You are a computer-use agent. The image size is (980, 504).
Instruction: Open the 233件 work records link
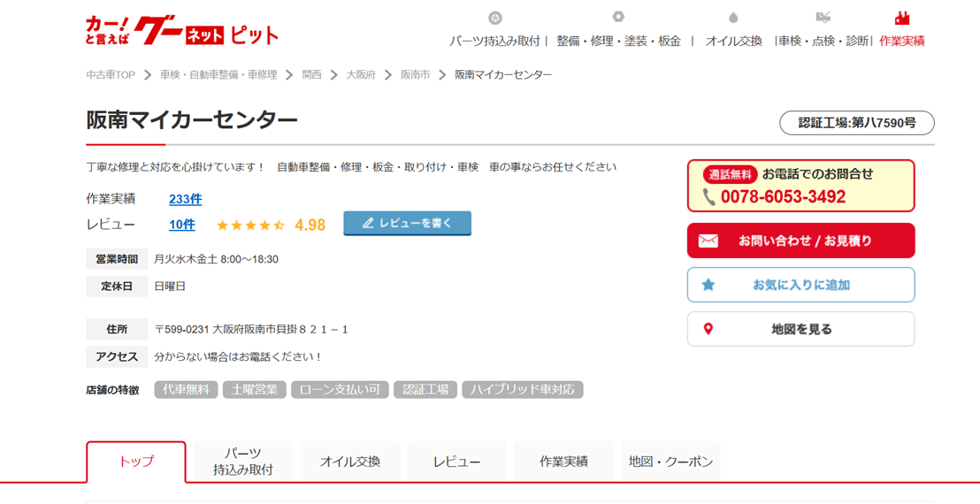coord(185,199)
